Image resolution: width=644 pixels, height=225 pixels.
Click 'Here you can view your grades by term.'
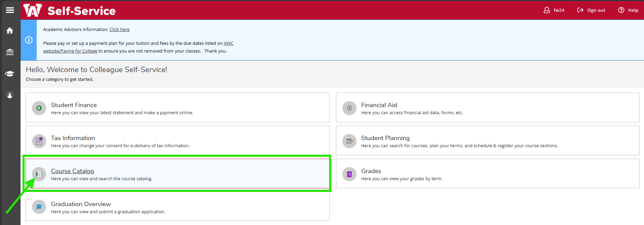(402, 179)
